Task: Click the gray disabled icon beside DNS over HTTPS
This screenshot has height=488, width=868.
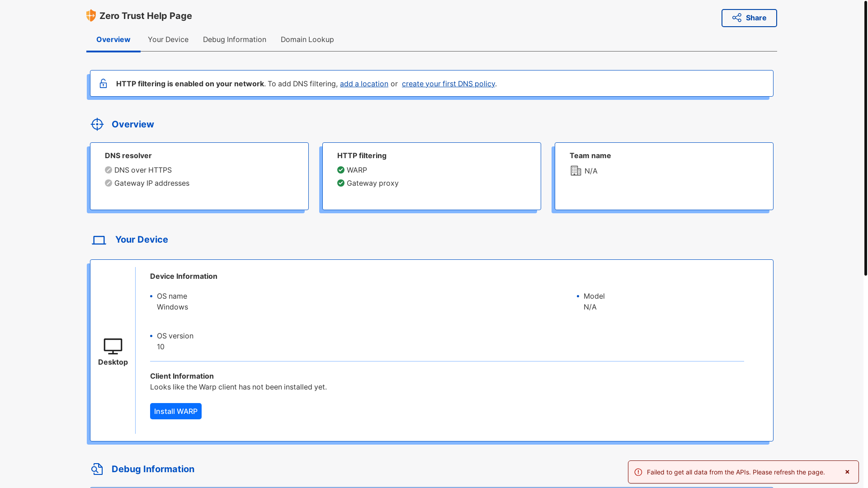Action: point(108,170)
